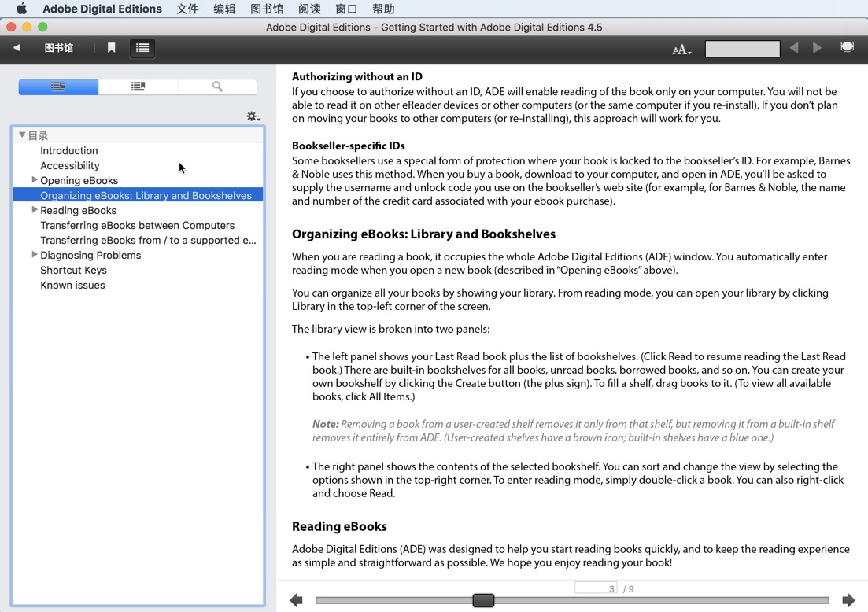Open the 阅读 menu in the menu bar
Viewport: 868px width, 612px height.
[x=308, y=9]
